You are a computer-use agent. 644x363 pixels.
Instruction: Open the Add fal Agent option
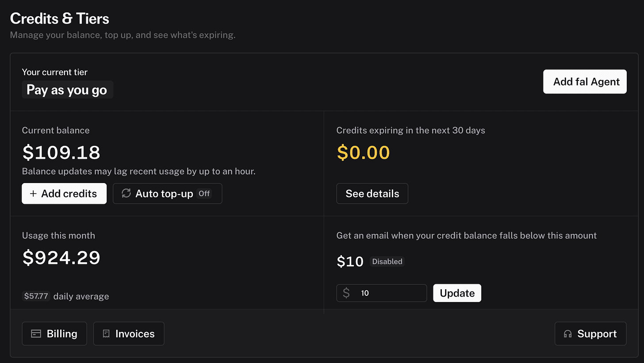585,81
